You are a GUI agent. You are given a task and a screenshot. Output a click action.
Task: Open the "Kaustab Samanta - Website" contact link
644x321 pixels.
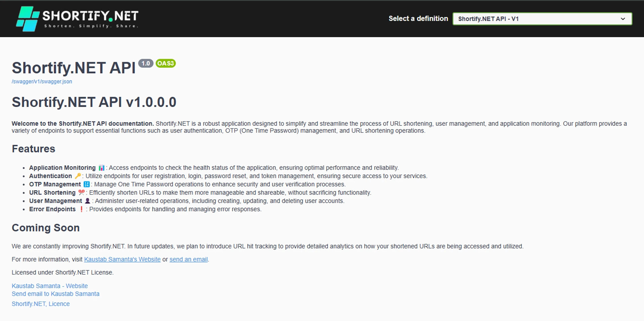(50, 286)
